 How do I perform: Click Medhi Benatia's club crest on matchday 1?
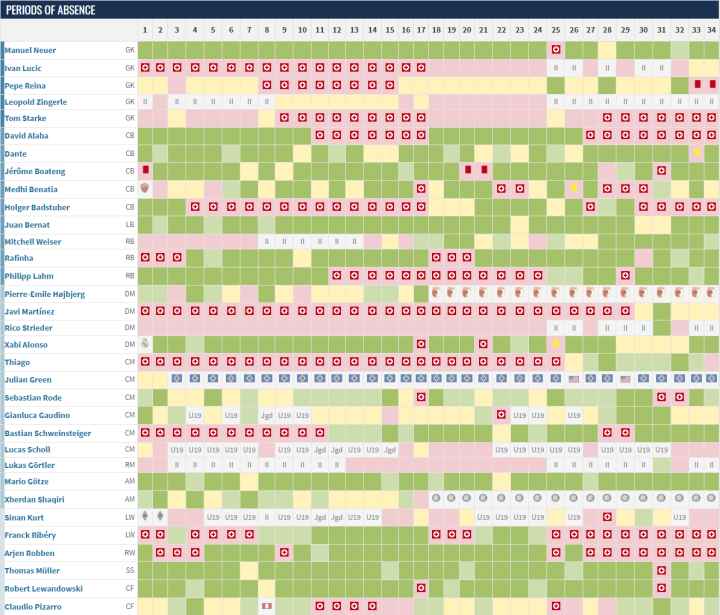[146, 187]
